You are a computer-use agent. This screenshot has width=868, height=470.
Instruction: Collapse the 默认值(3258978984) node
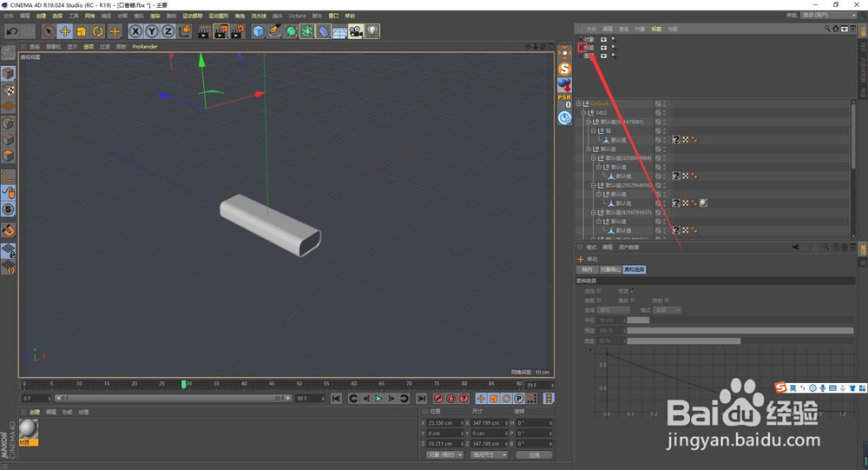pyautogui.click(x=594, y=158)
